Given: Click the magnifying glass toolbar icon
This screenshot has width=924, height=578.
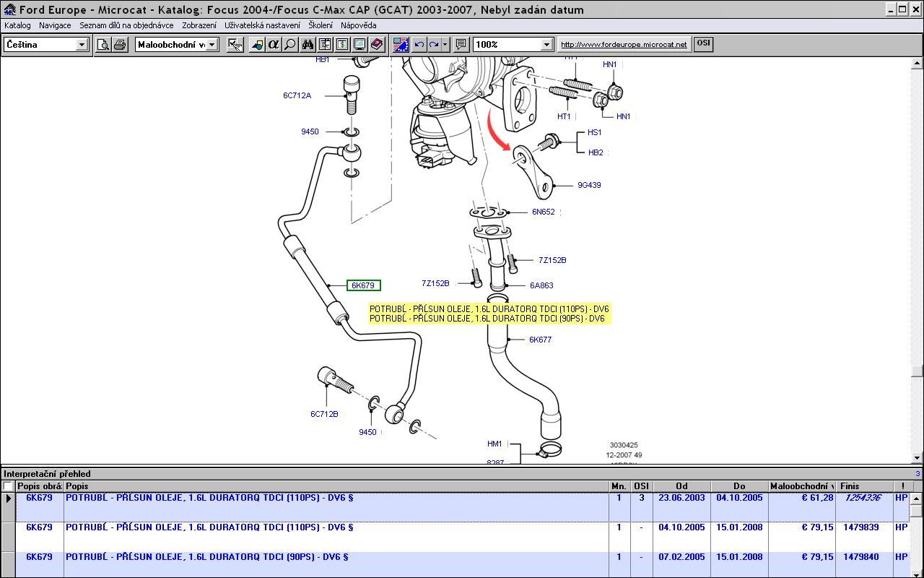Looking at the screenshot, I should [x=289, y=45].
